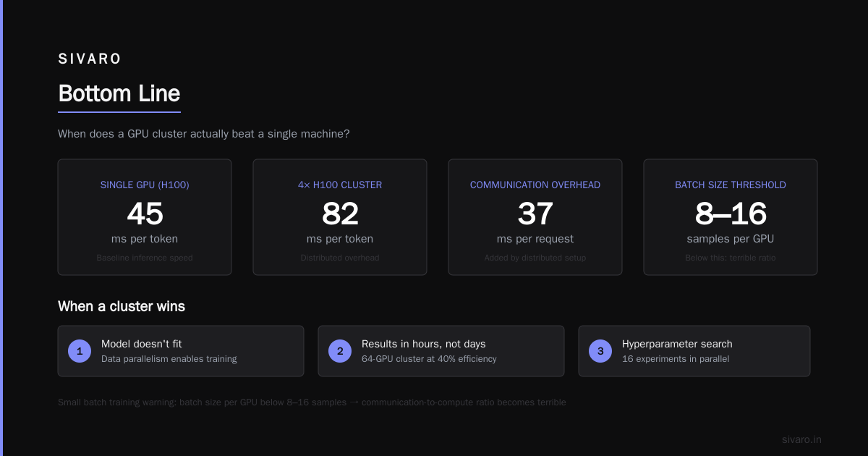This screenshot has width=868, height=456.
Task: Click the When a cluster wins heading
Action: coord(122,306)
